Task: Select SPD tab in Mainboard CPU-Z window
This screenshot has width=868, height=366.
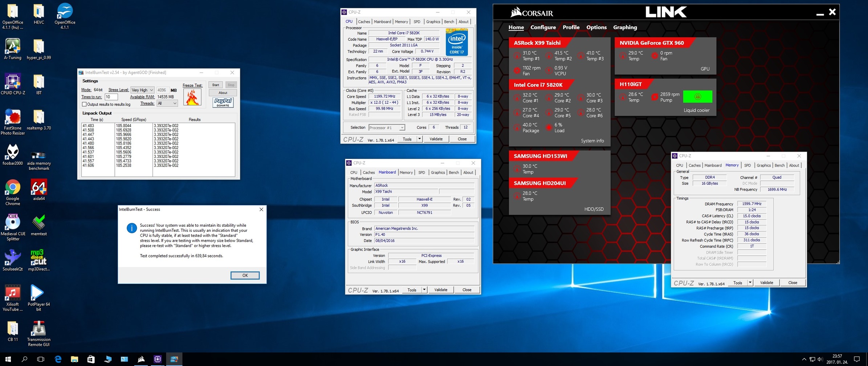Action: pos(421,173)
